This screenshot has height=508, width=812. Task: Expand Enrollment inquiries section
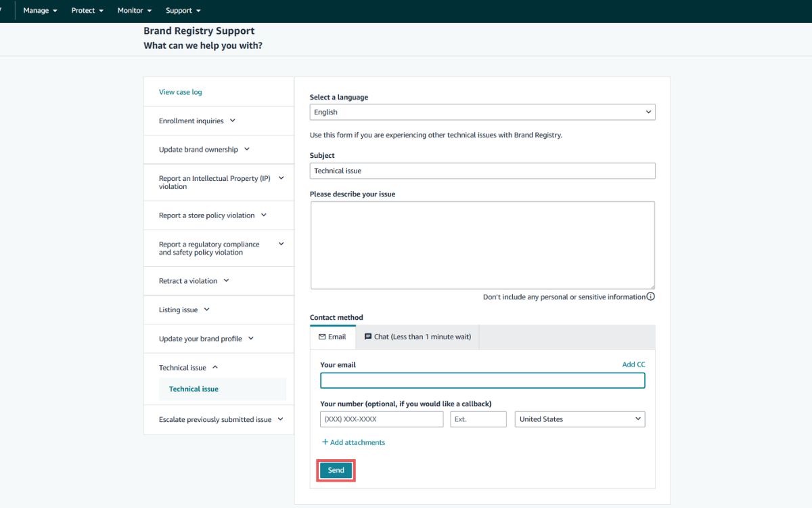tap(219, 121)
